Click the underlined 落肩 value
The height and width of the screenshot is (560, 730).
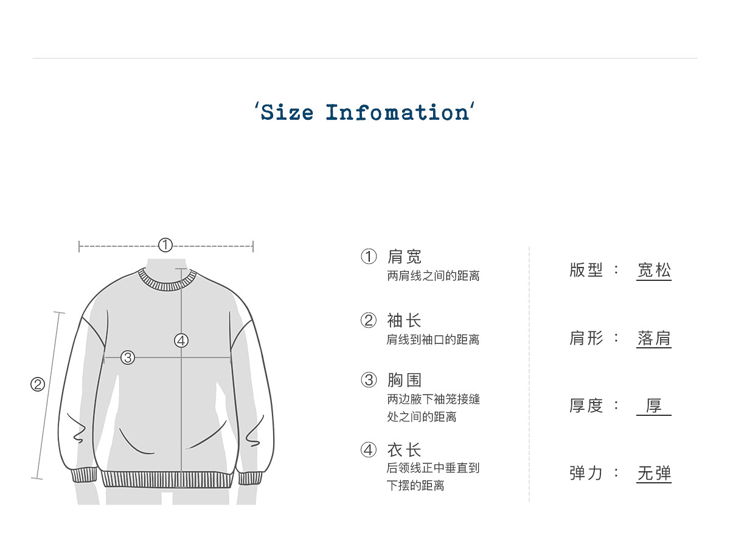(654, 339)
